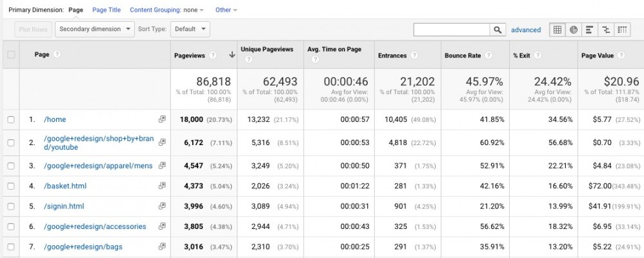This screenshot has height=258, width=644.
Task: Open the advanced filter link
Action: 526,30
